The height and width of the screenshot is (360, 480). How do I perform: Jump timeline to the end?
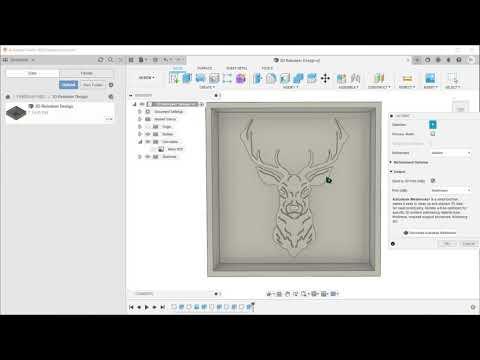162,307
